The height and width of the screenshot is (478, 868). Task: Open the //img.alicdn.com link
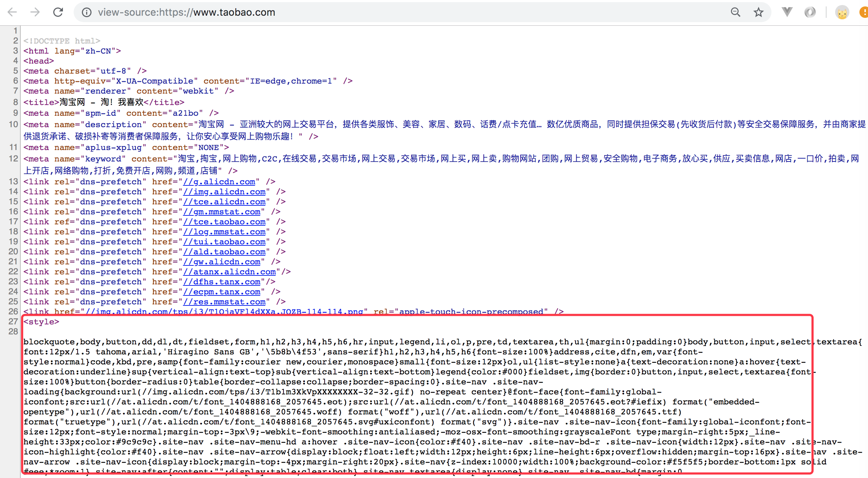225,192
